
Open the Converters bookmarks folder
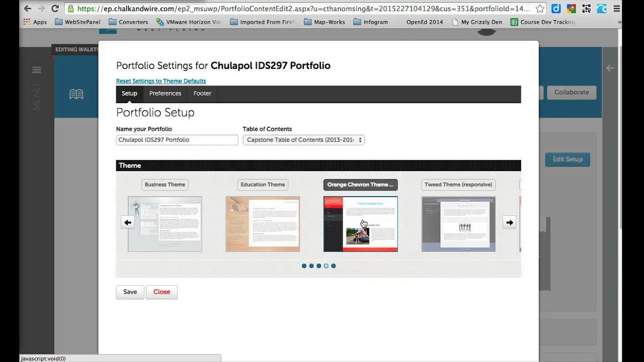[128, 22]
